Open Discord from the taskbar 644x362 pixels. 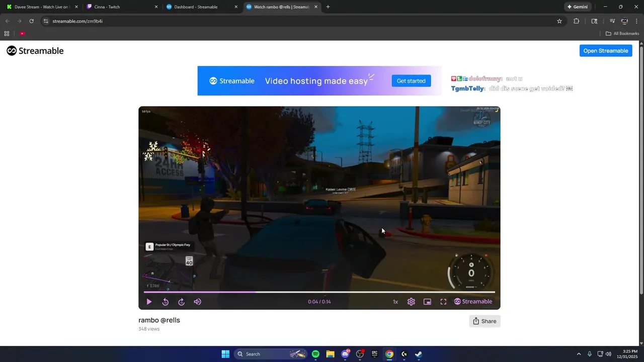pos(345,354)
